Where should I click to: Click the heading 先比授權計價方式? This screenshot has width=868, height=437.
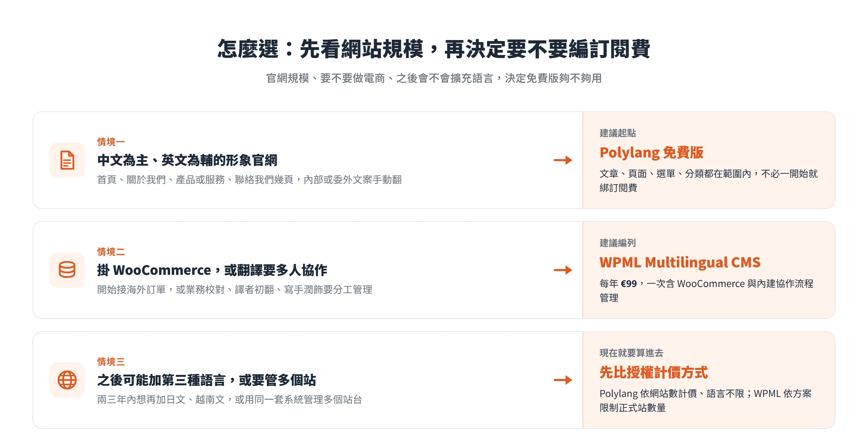coord(654,372)
